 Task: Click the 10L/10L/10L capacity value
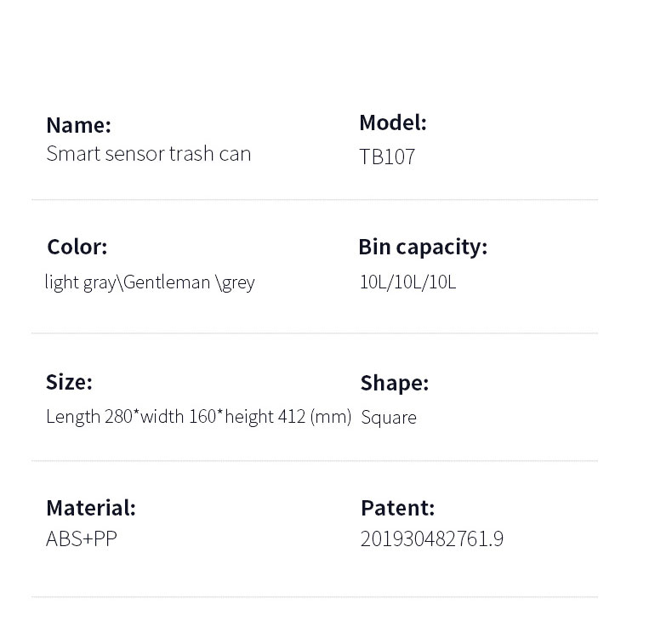point(408,282)
